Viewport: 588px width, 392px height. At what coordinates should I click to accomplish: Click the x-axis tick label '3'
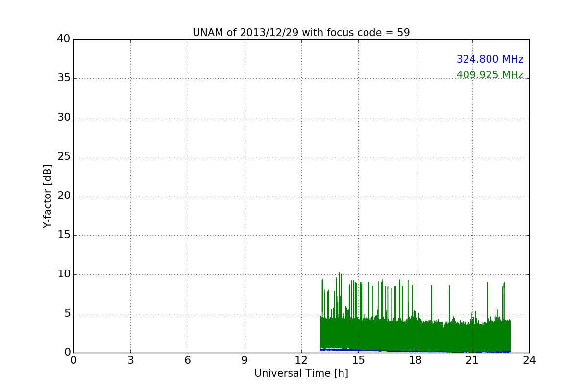tap(130, 360)
